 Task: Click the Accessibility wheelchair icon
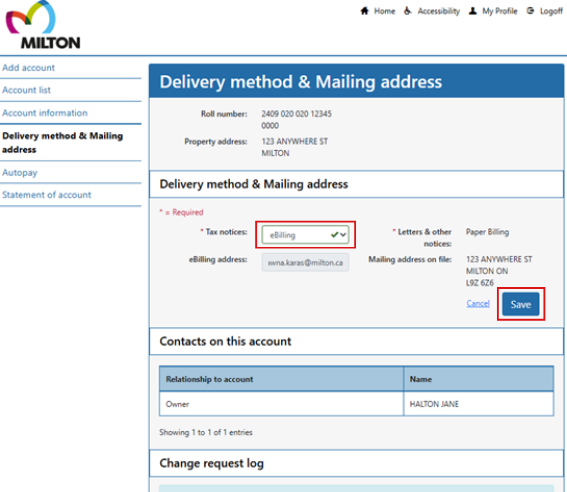[x=408, y=11]
